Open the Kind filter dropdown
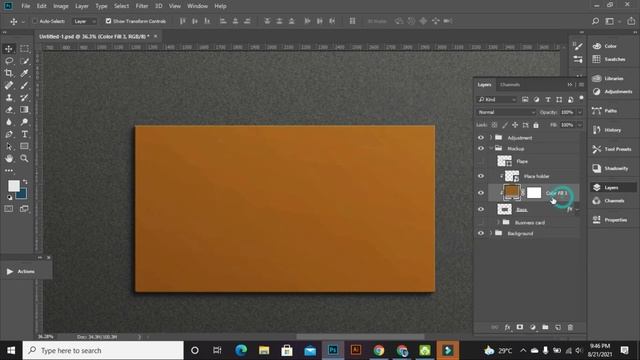640x360 pixels. (497, 100)
